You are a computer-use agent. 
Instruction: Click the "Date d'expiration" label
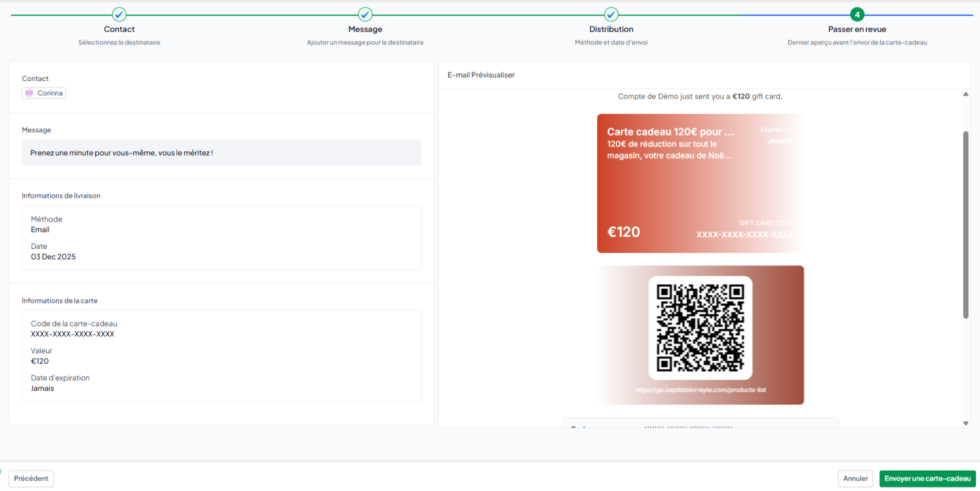point(60,378)
